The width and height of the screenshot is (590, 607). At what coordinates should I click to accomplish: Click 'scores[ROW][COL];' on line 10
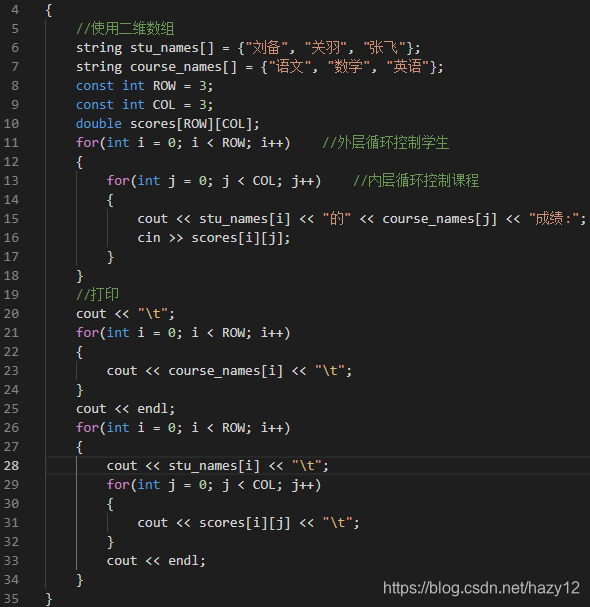(195, 124)
